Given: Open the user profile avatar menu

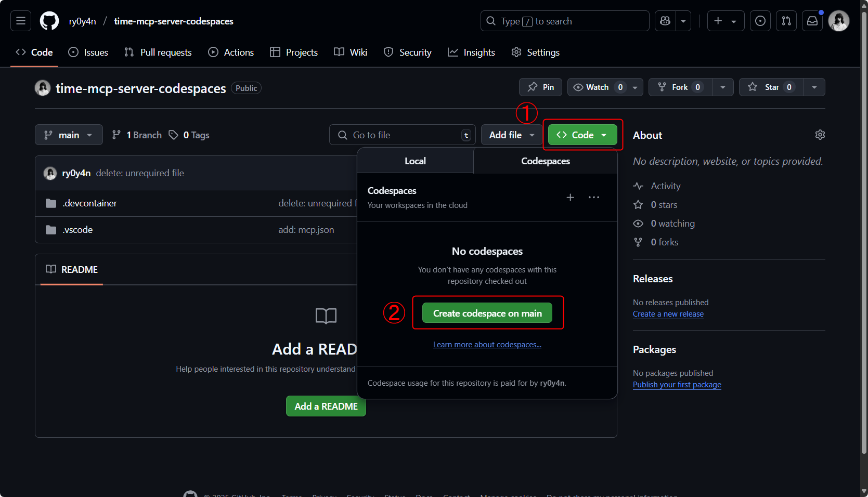Looking at the screenshot, I should [x=839, y=21].
